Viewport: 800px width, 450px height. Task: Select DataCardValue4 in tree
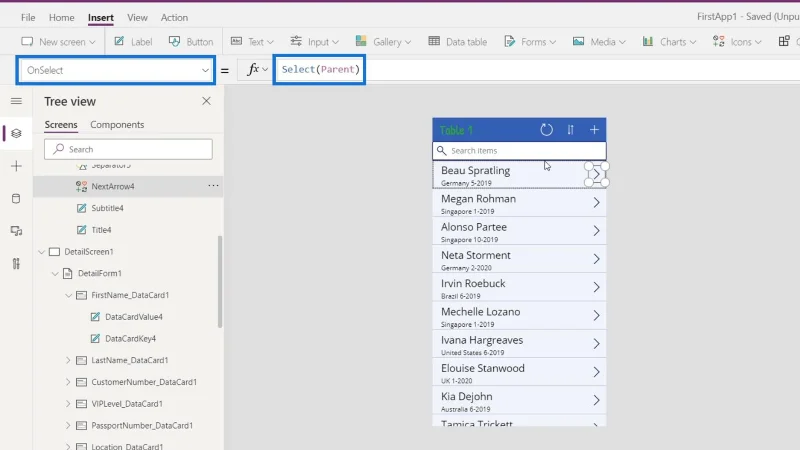click(134, 317)
